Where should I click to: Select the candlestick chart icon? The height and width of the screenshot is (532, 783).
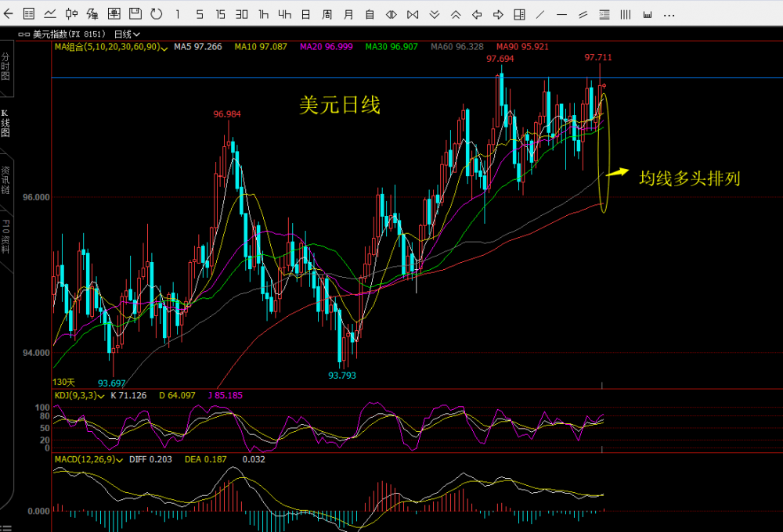coord(71,14)
